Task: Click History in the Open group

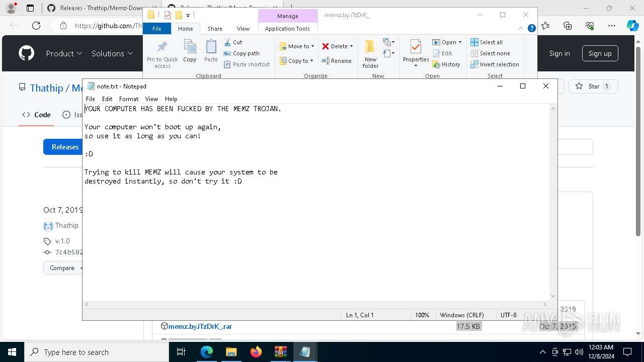Action: (446, 64)
